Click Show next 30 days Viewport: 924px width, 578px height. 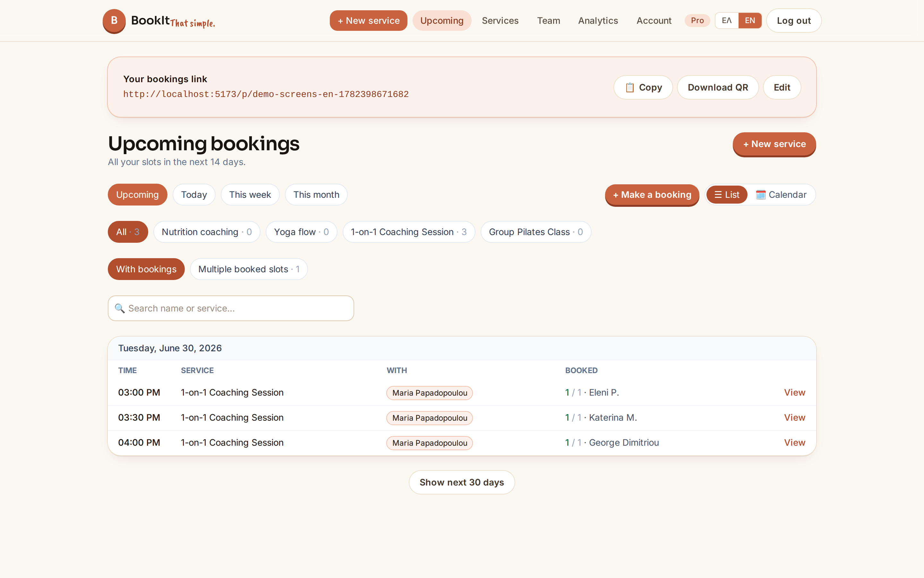click(462, 482)
